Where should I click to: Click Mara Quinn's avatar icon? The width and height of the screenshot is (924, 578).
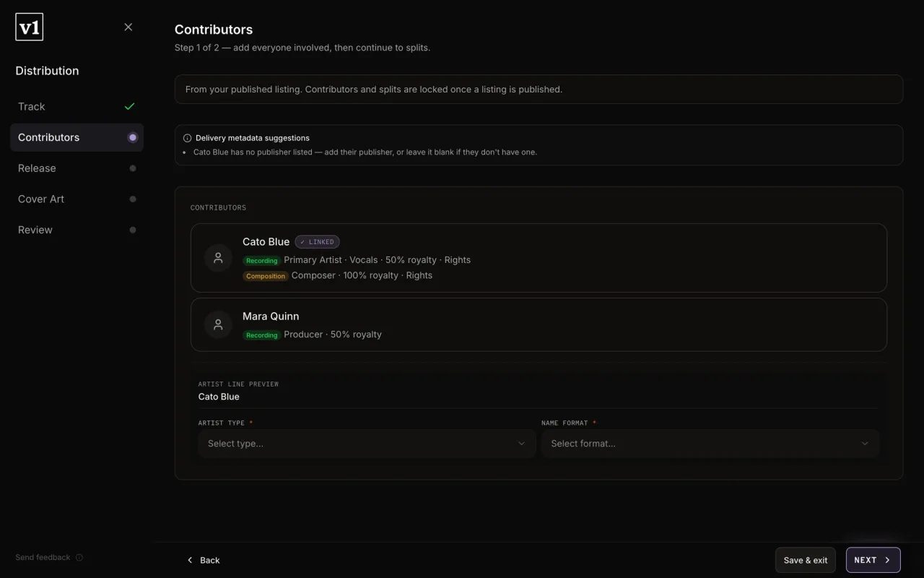coord(218,324)
